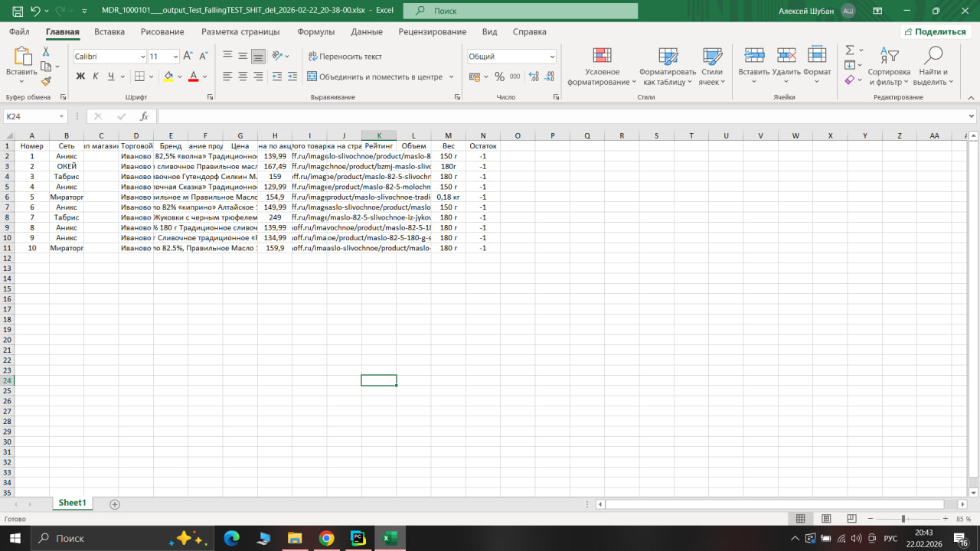The width and height of the screenshot is (980, 551).
Task: Open the Calibri font name dropdown
Action: pyautogui.click(x=142, y=57)
